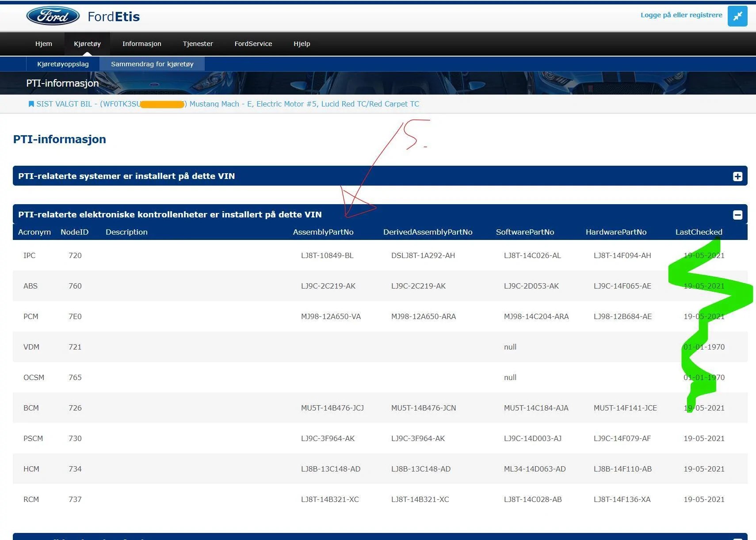Click the Acronym column header
The height and width of the screenshot is (540, 756).
point(34,232)
